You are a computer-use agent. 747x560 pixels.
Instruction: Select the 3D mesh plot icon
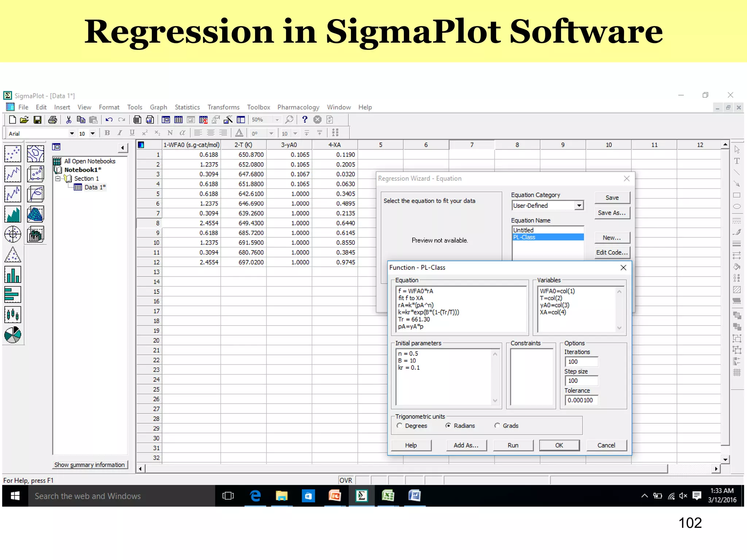(x=35, y=214)
